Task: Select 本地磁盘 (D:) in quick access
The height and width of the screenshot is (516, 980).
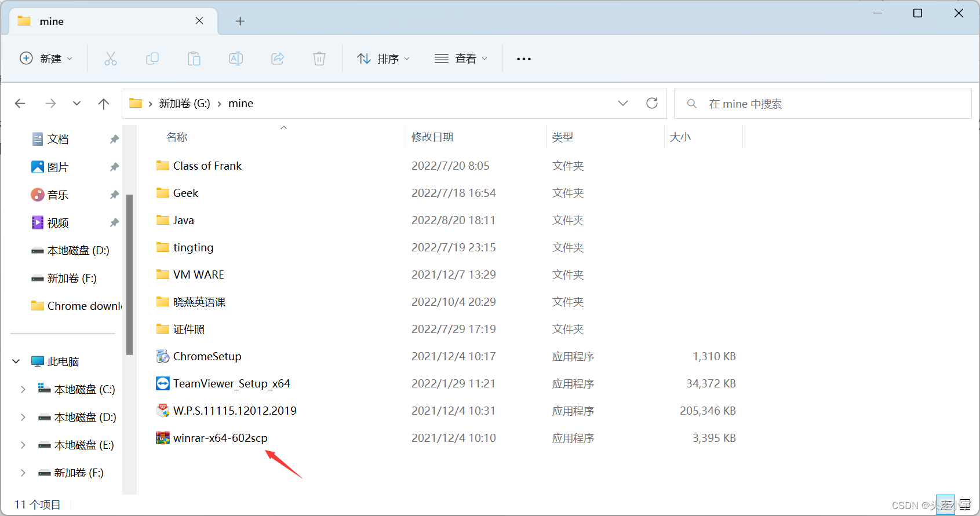Action: pyautogui.click(x=70, y=250)
